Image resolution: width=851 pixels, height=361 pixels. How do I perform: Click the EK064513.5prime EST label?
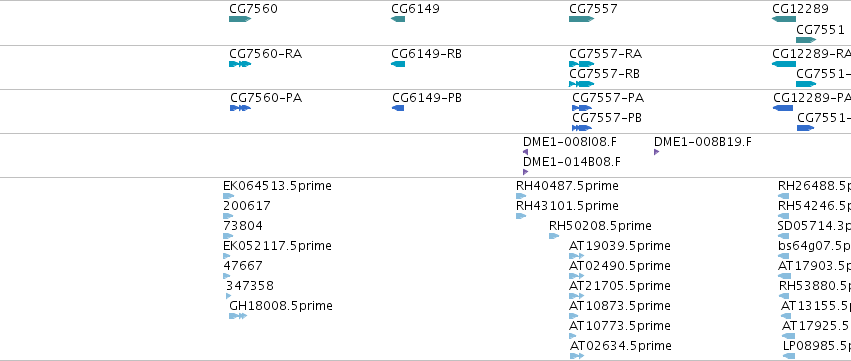[x=277, y=186]
